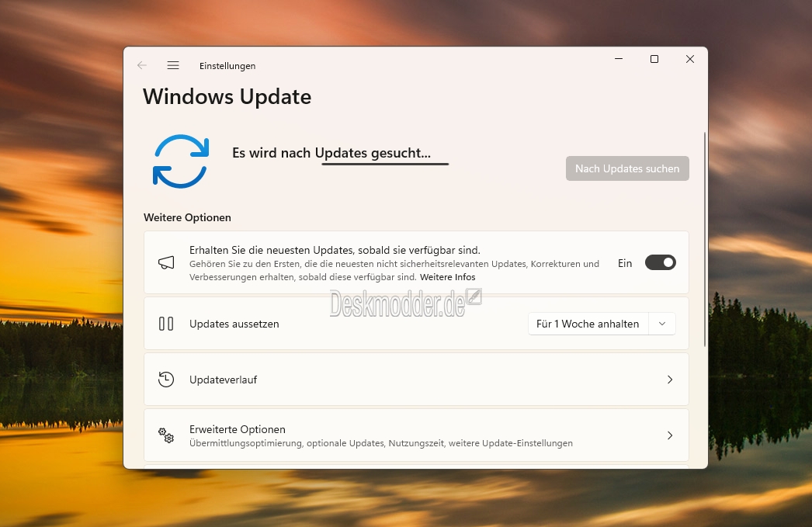The image size is (812, 527).
Task: Close the Einstellungen window
Action: 690,59
